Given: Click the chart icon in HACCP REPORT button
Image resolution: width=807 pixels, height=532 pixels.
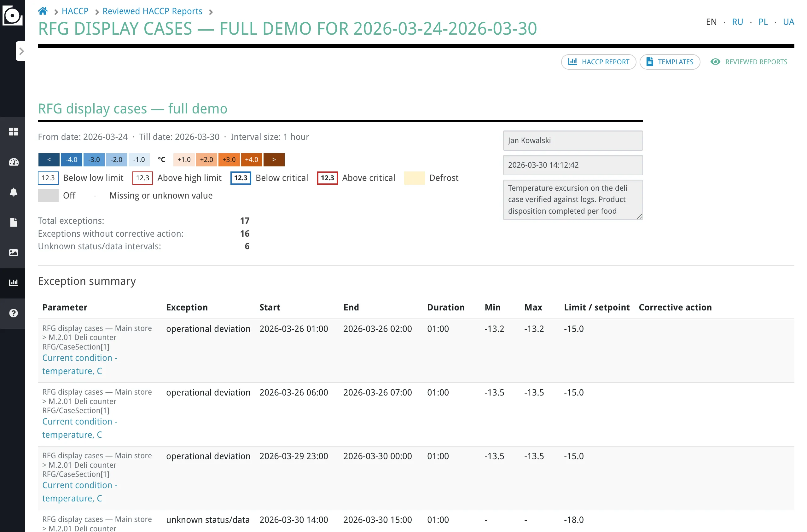Looking at the screenshot, I should [572, 62].
